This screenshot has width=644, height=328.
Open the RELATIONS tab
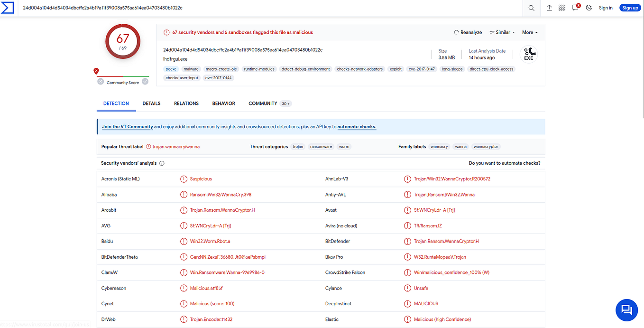[x=186, y=103]
